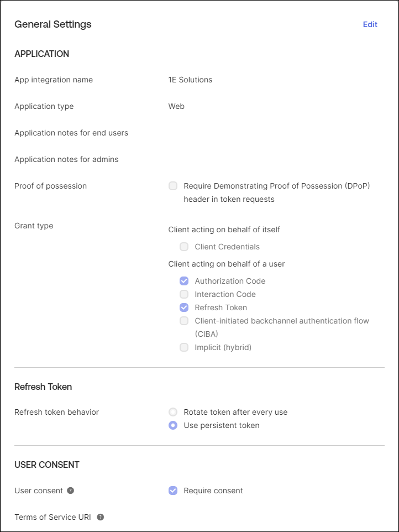The width and height of the screenshot is (399, 532).
Task: Click the Authorization Code label text
Action: coord(230,281)
